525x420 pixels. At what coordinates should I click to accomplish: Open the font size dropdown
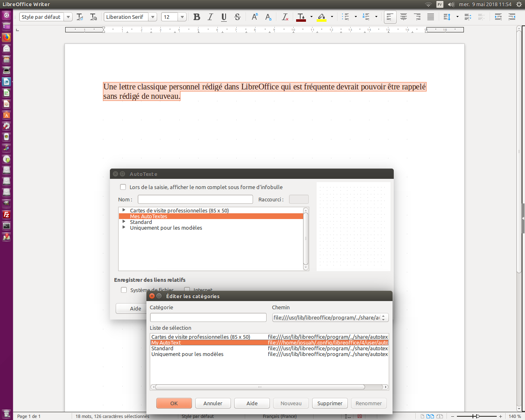coord(182,17)
